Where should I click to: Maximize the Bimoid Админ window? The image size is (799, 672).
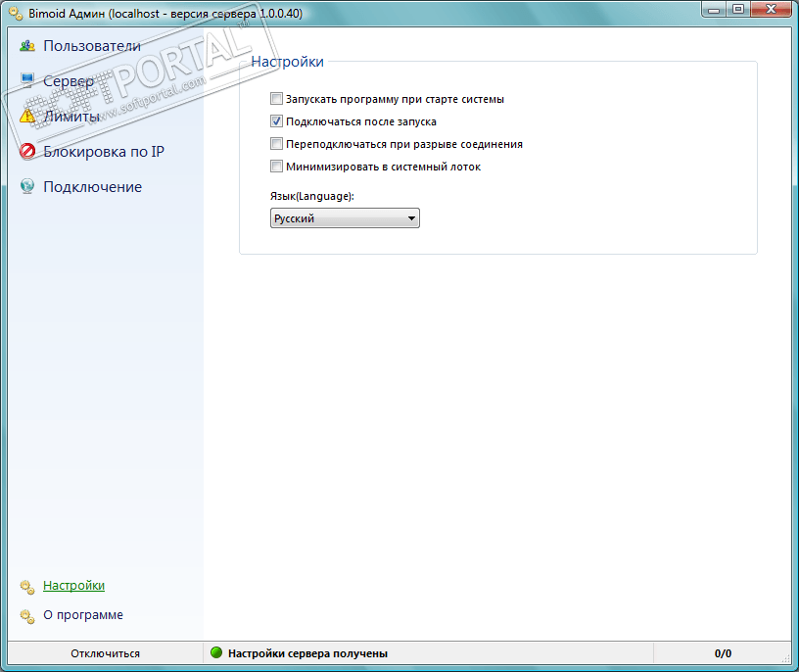(x=738, y=9)
